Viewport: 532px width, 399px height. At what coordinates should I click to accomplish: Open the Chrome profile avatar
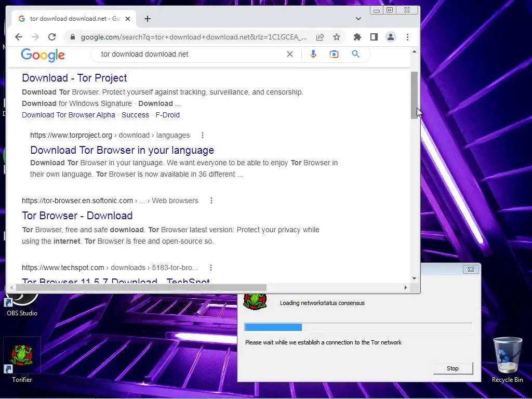pos(391,37)
